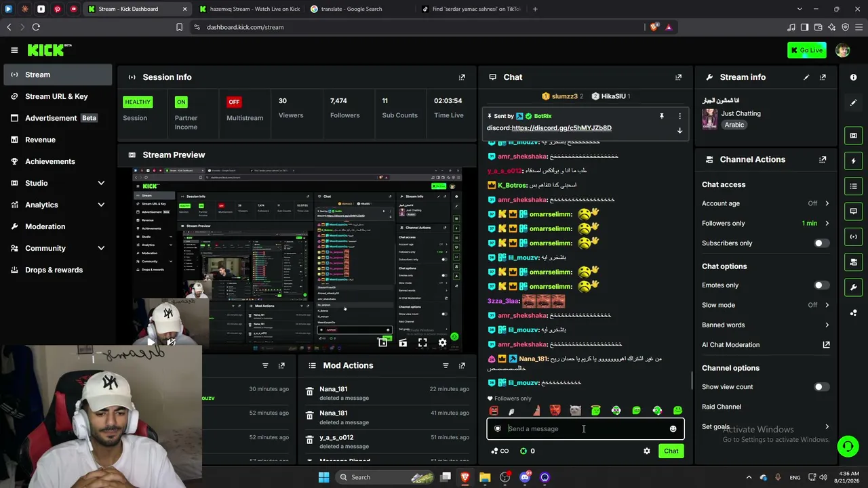
Task: Open Banned words settings
Action: tap(766, 325)
